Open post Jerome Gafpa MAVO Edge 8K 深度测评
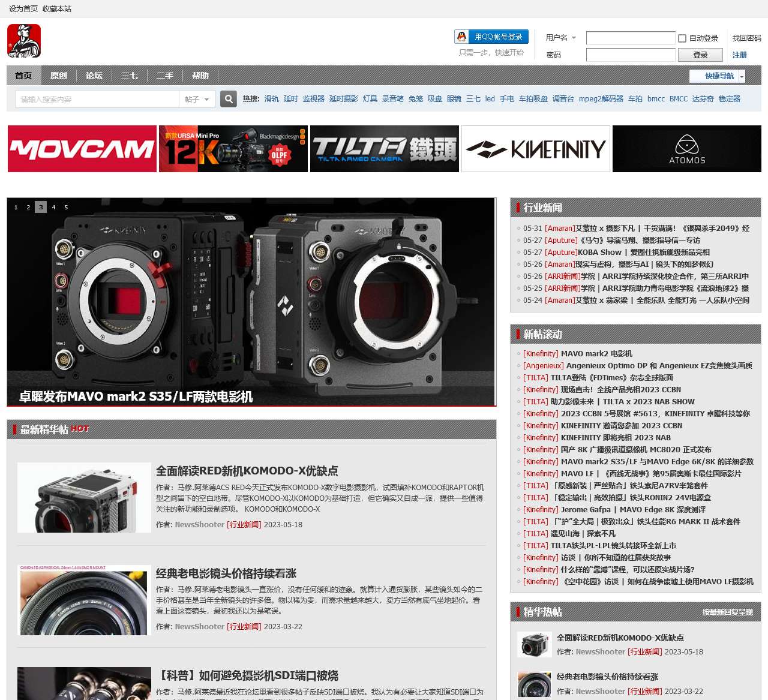Screen dimensions: 768x700 (633, 510)
